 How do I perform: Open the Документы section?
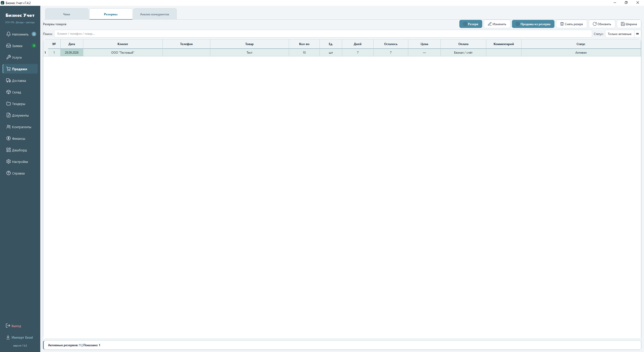tap(20, 115)
